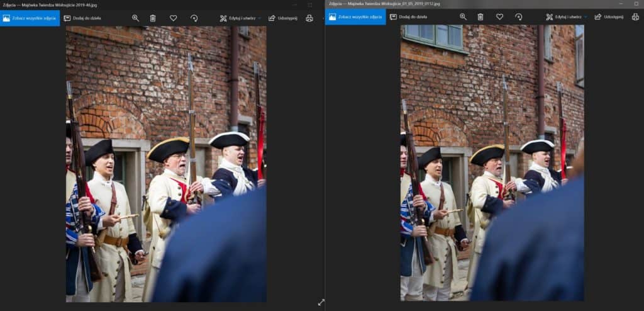644x311 pixels.
Task: Open 'Edytuj i utwórz' dropdown in the 0112.jpg window
Action: (x=566, y=17)
